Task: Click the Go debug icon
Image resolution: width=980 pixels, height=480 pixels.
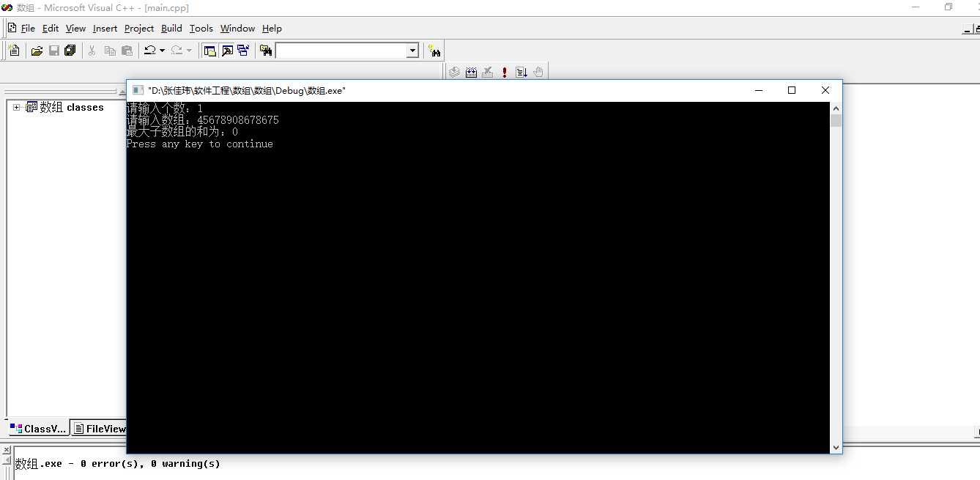Action: tap(521, 72)
